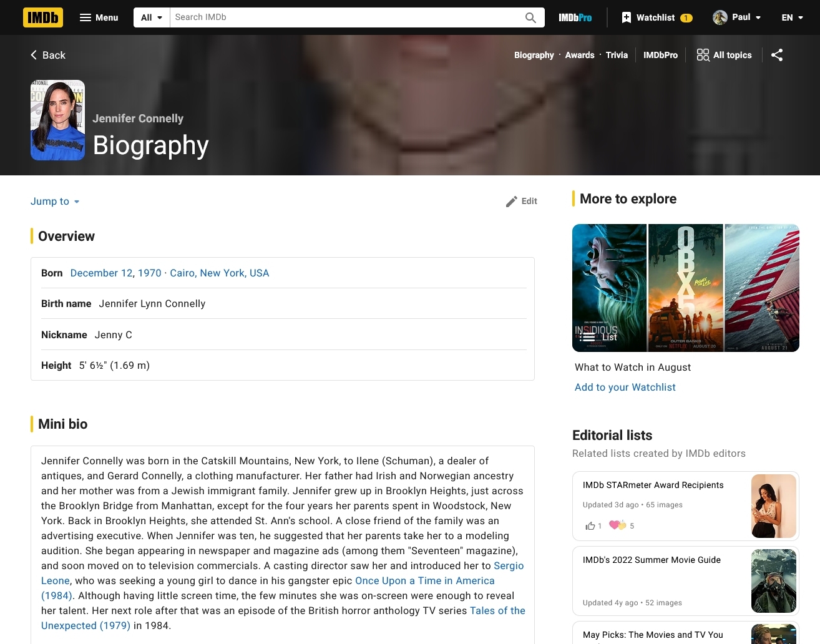820x644 pixels.
Task: Click the Jennifer Connelly name link
Action: 138,119
